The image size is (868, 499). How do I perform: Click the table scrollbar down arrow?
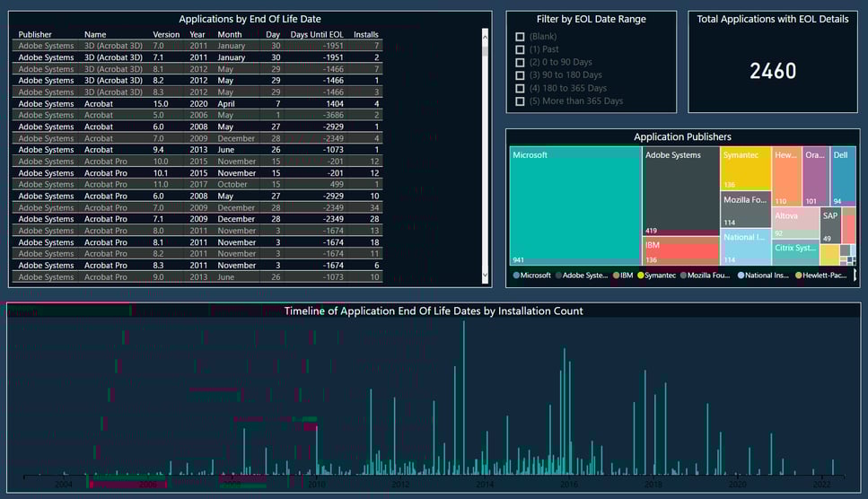click(485, 275)
